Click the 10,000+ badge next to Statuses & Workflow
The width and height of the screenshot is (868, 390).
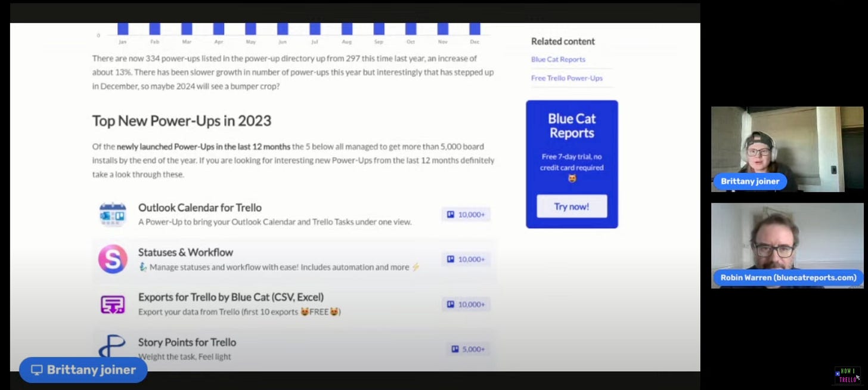click(466, 259)
